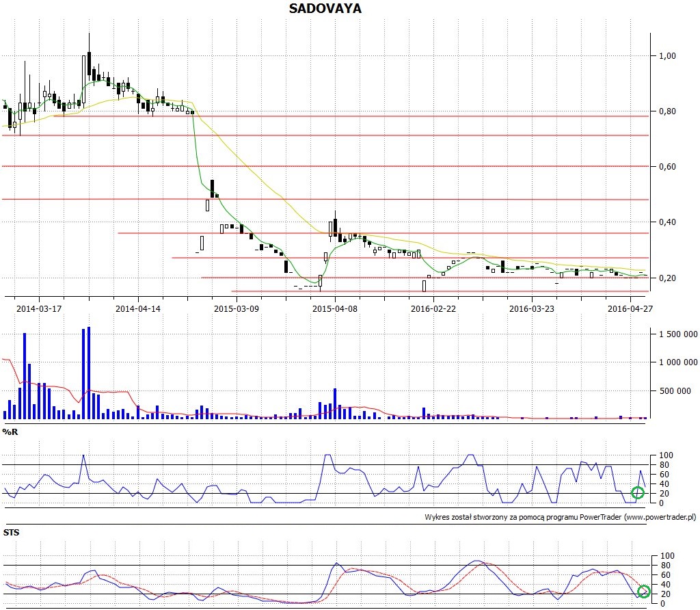This screenshot has height=610, width=700.
Task: Click the 100 level label on %R axis
Action: tap(666, 455)
